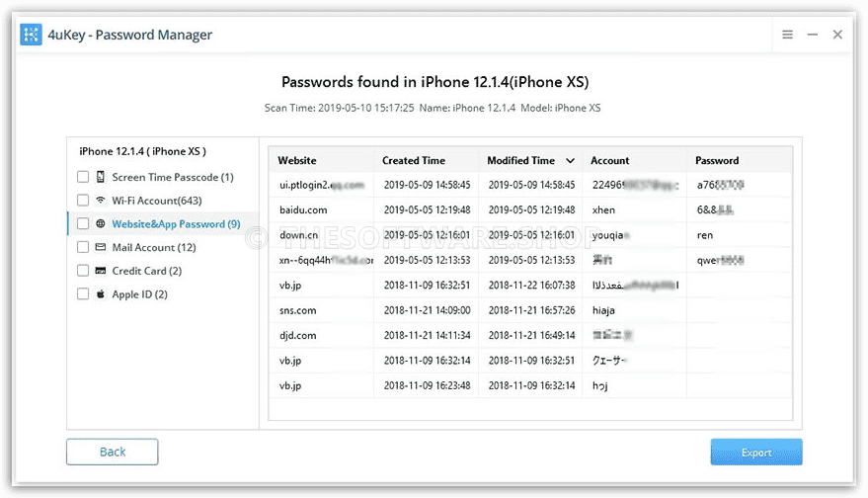Open the hamburger menu icon
868x498 pixels.
[787, 35]
